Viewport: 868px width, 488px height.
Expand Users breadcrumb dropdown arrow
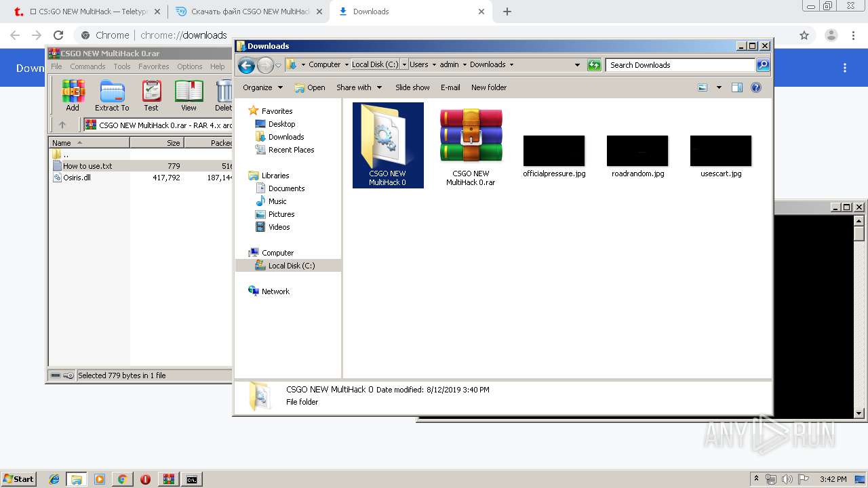pyautogui.click(x=434, y=64)
